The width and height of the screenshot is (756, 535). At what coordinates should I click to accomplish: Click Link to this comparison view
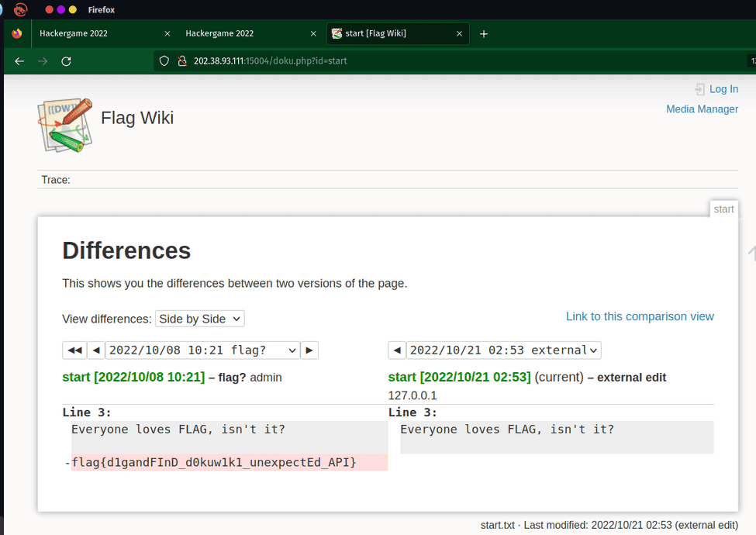click(640, 316)
